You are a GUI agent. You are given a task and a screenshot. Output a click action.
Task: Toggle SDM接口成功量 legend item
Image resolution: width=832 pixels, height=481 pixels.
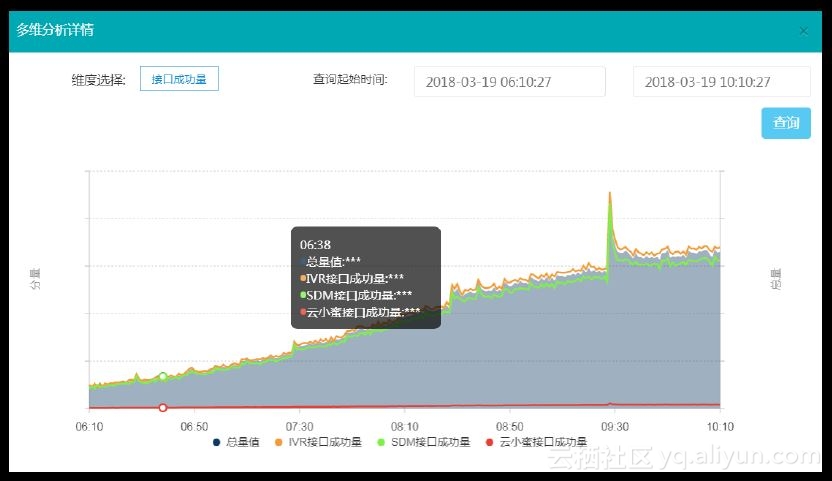[x=424, y=442]
